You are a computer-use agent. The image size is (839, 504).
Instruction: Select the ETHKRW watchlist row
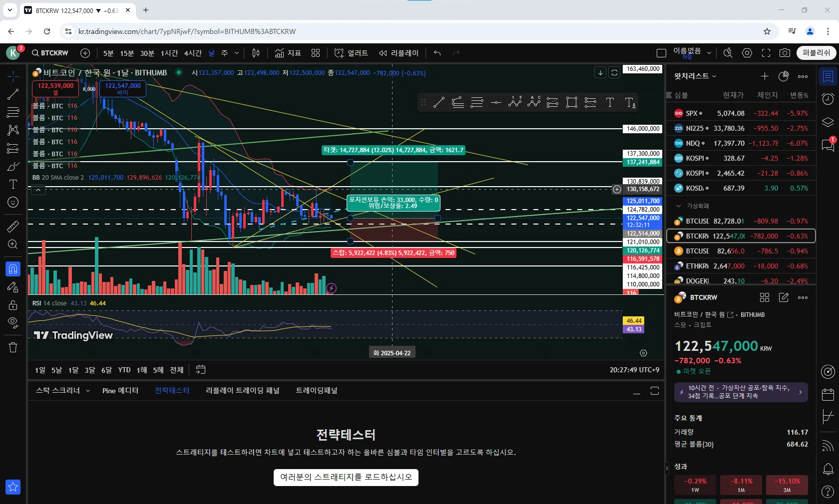(741, 266)
